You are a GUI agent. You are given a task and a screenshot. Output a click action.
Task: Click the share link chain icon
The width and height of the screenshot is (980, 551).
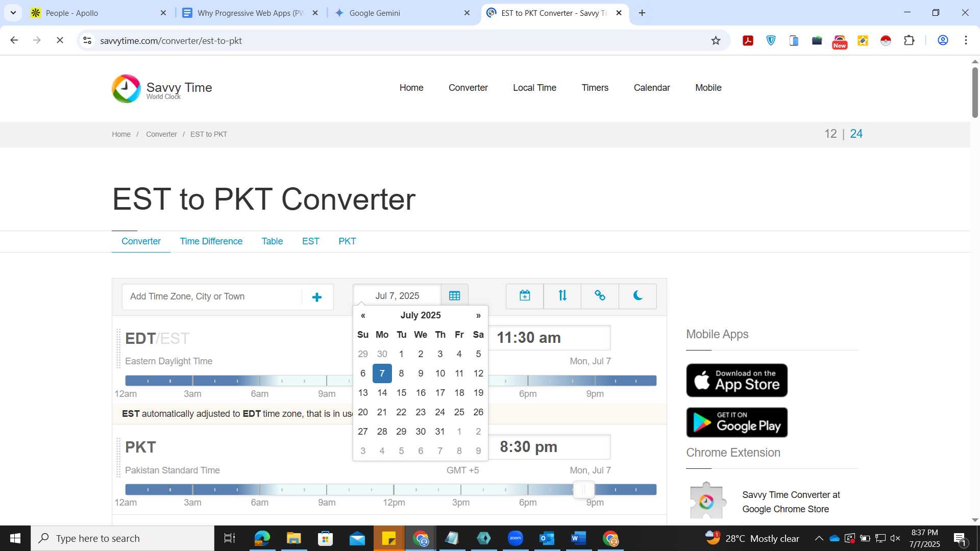[x=600, y=296]
